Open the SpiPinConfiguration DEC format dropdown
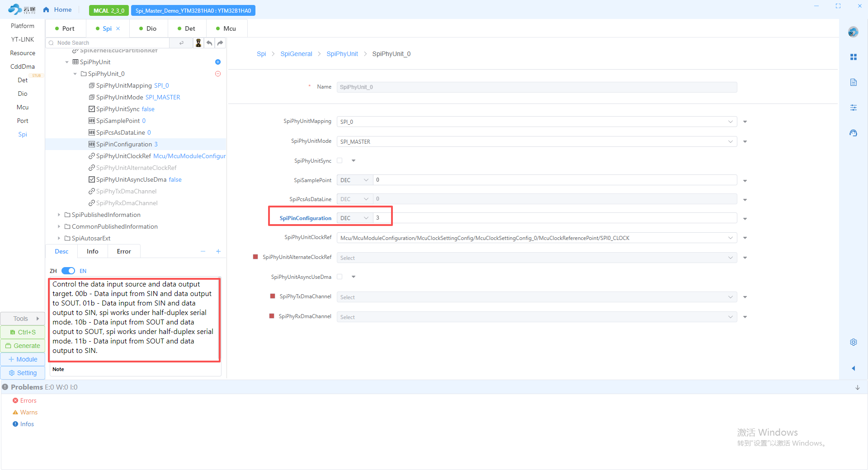Image resolution: width=868 pixels, height=470 pixels. click(354, 218)
